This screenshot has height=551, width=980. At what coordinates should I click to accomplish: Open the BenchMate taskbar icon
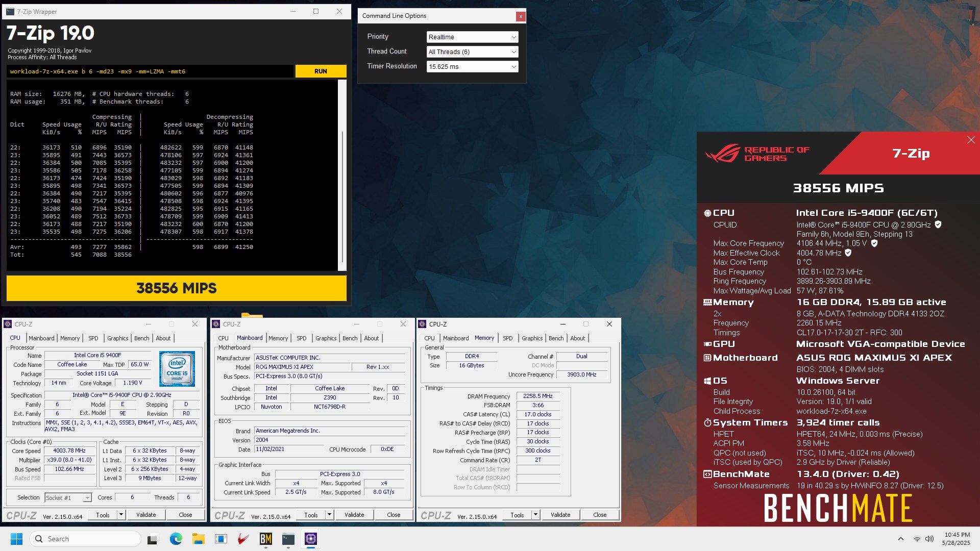(266, 539)
